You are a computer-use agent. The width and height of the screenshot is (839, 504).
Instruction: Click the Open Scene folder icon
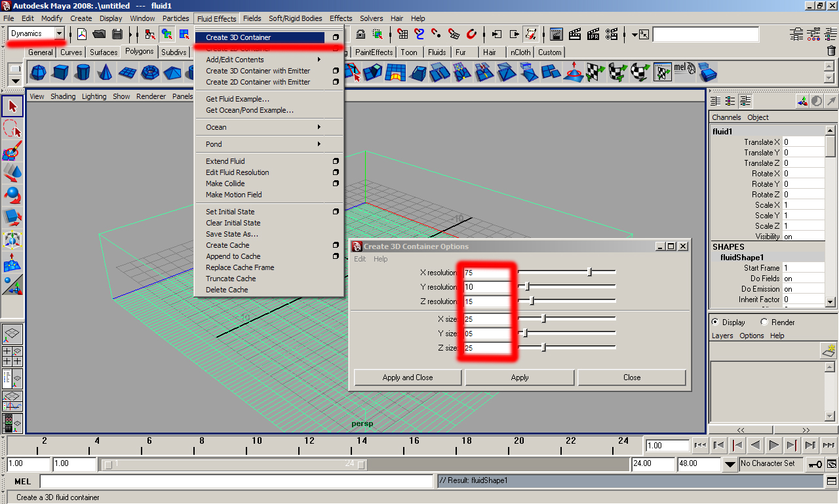click(x=100, y=34)
